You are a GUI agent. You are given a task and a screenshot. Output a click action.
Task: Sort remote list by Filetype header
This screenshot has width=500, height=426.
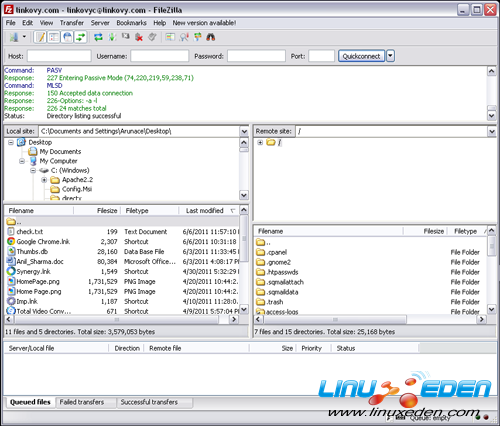coord(466,231)
